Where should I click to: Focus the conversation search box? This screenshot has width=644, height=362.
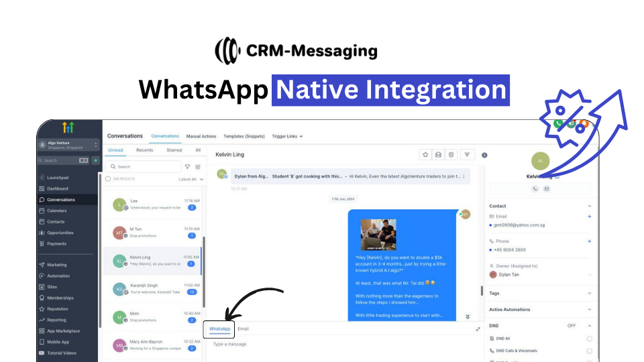click(144, 167)
